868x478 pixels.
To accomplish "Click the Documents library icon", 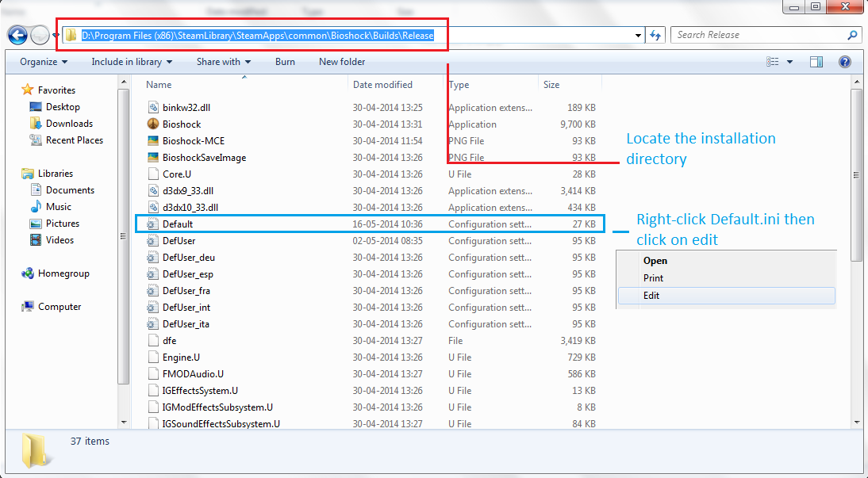I will 36,189.
